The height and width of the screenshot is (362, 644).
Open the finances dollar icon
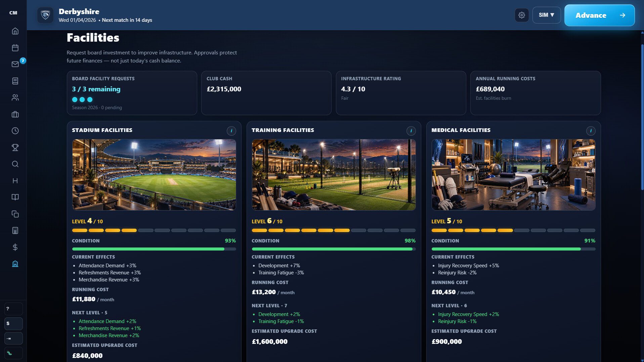tap(15, 247)
